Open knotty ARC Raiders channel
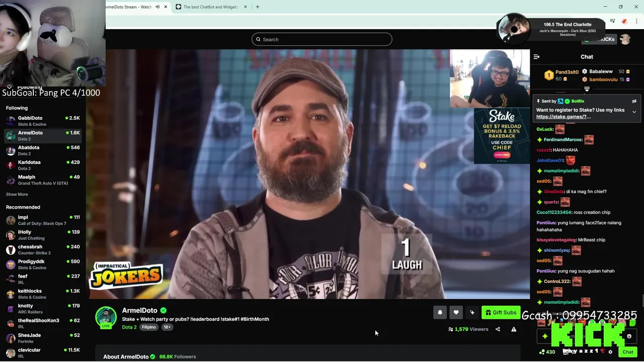644x362 pixels. (x=43, y=309)
